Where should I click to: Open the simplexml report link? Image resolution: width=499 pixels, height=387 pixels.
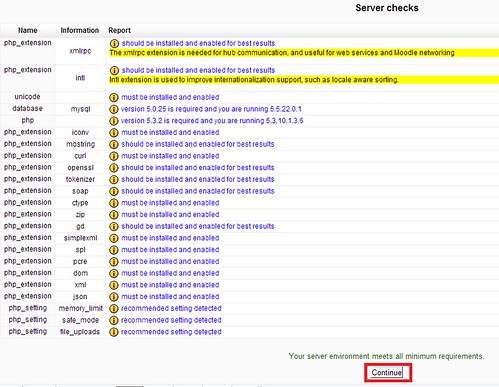170,238
